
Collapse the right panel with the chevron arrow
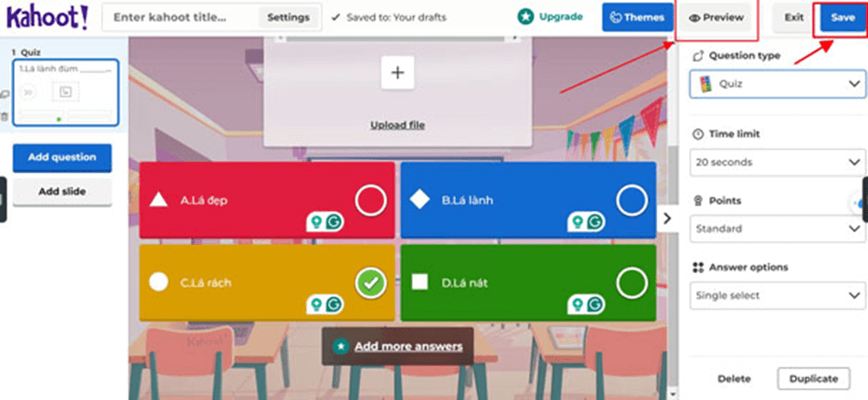click(x=667, y=218)
